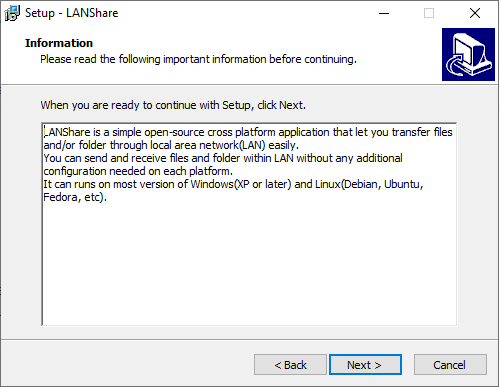Screen dimensions: 499x387
Task: Place cursor in the 'Fedora, etc).' line
Action: coord(75,197)
